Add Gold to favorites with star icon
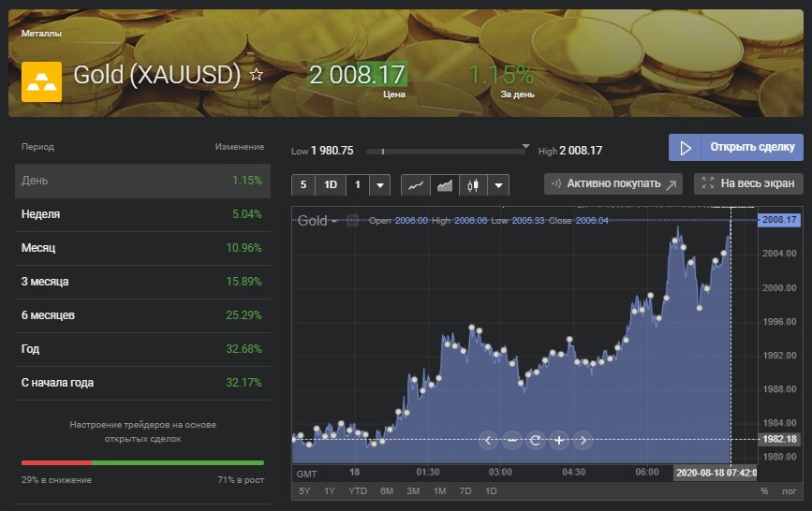812x511 pixels. click(x=257, y=75)
